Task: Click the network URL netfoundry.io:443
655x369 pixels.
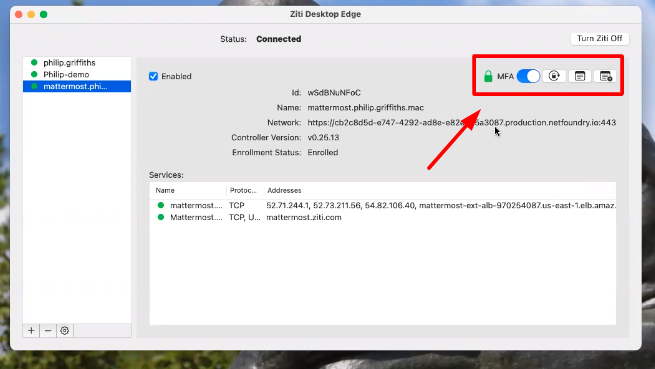Action: pos(462,122)
